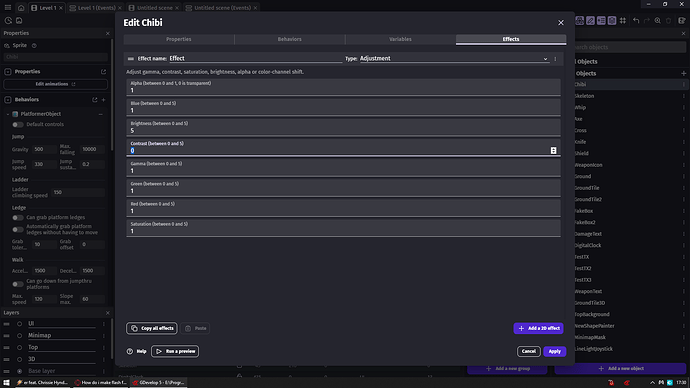
Task: Click the zoom magnifier toolbar icon
Action: pyautogui.click(x=657, y=21)
